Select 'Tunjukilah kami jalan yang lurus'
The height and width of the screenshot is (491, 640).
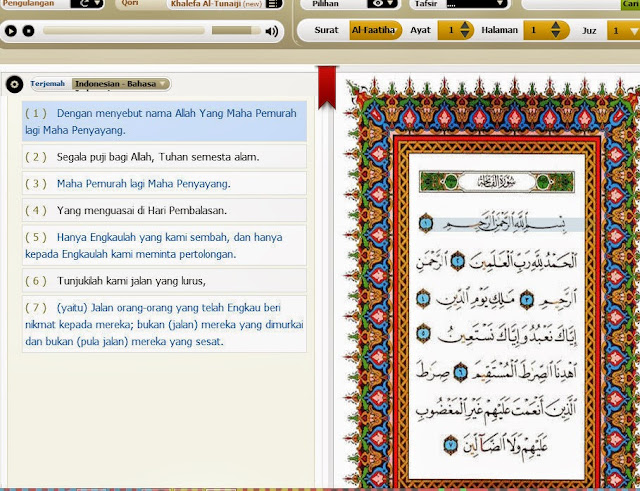[164, 281]
